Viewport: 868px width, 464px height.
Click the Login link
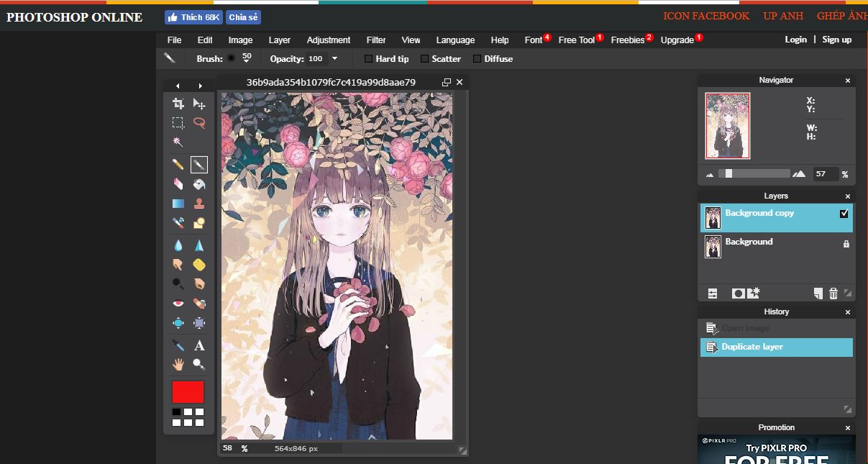(795, 40)
